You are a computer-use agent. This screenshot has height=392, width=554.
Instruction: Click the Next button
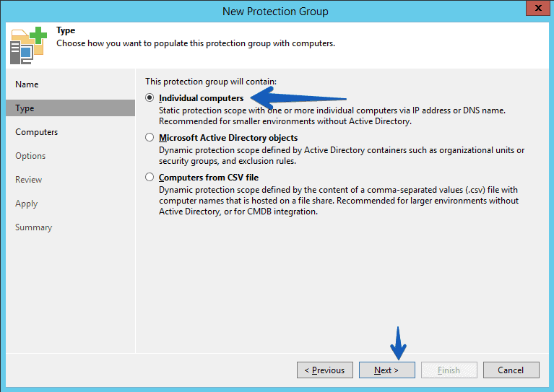pyautogui.click(x=387, y=370)
